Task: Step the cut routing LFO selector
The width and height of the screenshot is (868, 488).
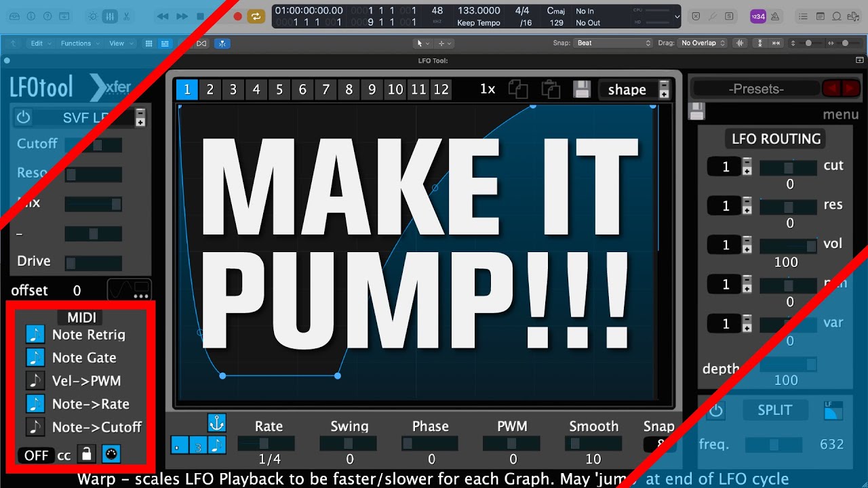Action: coord(747,167)
